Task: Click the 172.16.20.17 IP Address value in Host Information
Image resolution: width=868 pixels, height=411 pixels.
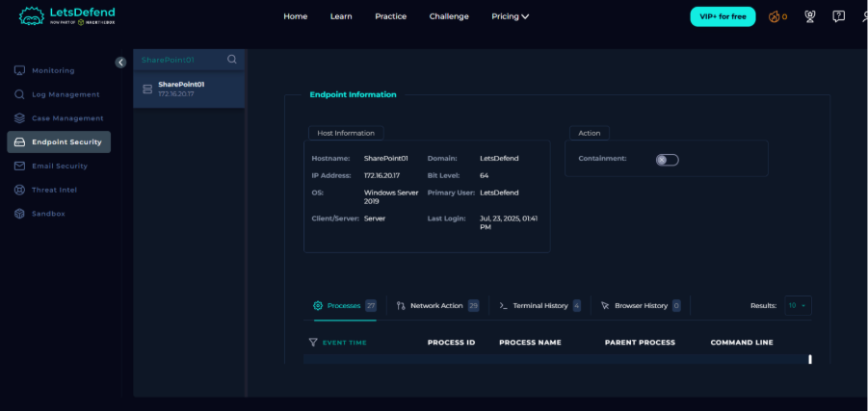Action: 381,175
